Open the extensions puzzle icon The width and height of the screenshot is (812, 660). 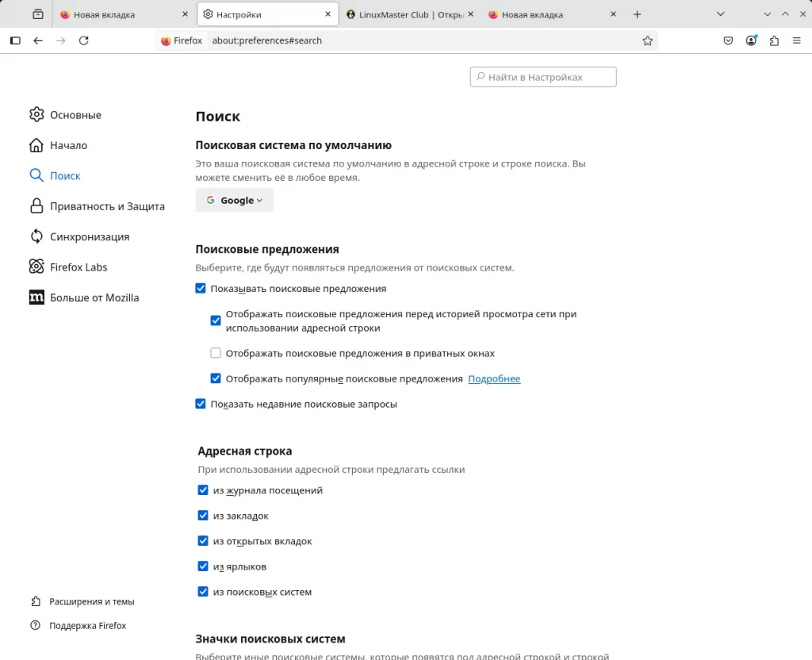point(774,40)
